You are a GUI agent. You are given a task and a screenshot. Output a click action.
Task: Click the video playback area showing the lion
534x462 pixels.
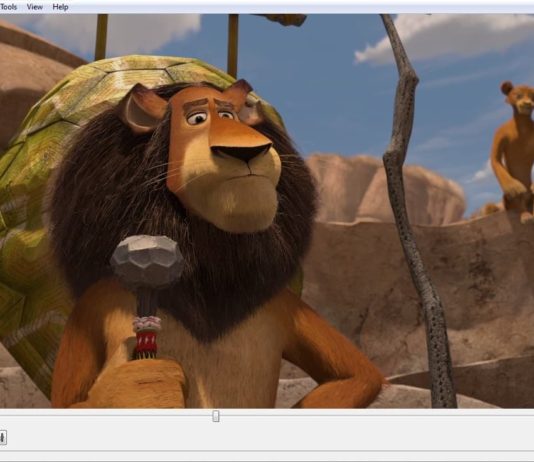tap(267, 211)
